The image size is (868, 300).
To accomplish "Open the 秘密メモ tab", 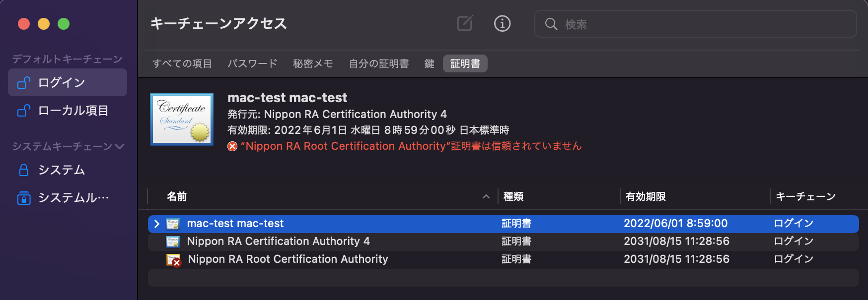I will point(313,63).
